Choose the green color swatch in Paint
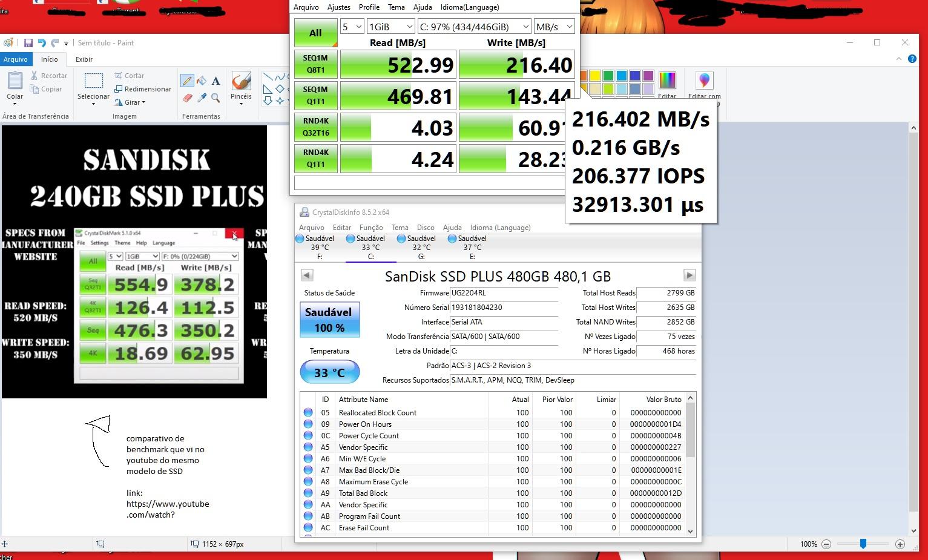Viewport: 928px width, 560px height. 608,76
